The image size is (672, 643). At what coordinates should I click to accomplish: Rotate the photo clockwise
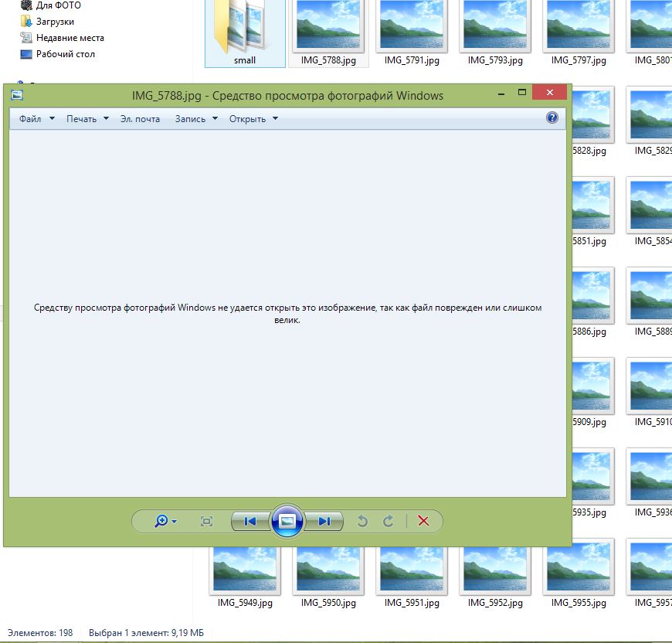coord(389,521)
